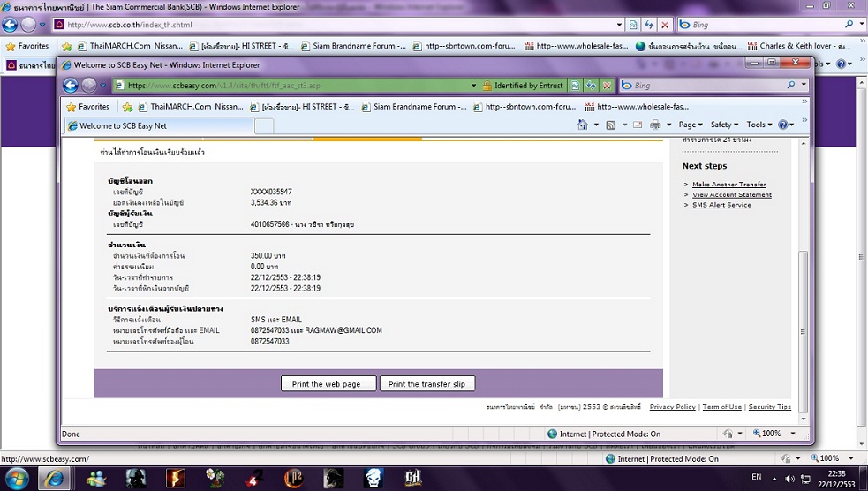Refresh the background SCB.co.th page
The height and width of the screenshot is (491, 868).
[x=649, y=25]
